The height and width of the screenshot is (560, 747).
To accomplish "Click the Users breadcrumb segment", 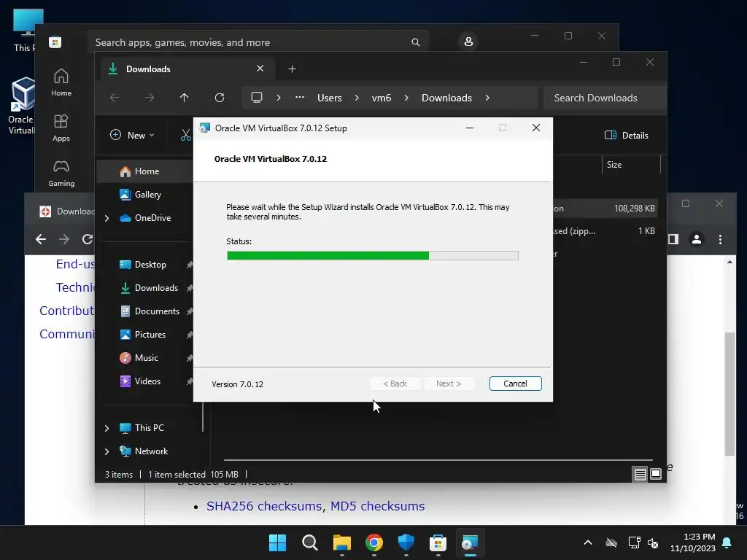I will (x=329, y=98).
